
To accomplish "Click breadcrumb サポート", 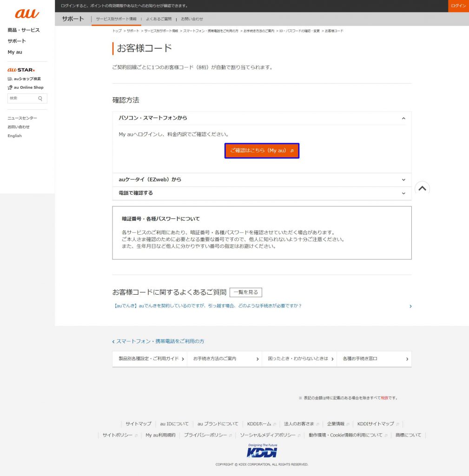I will (133, 31).
